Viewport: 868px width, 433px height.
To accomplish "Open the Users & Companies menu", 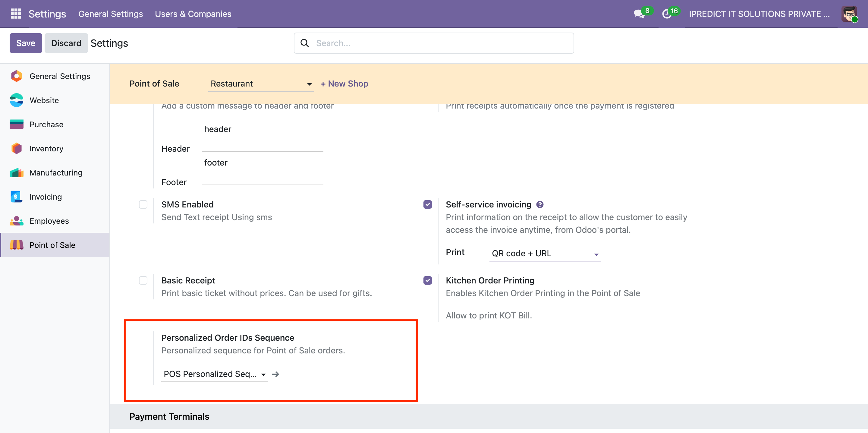I will coord(193,14).
